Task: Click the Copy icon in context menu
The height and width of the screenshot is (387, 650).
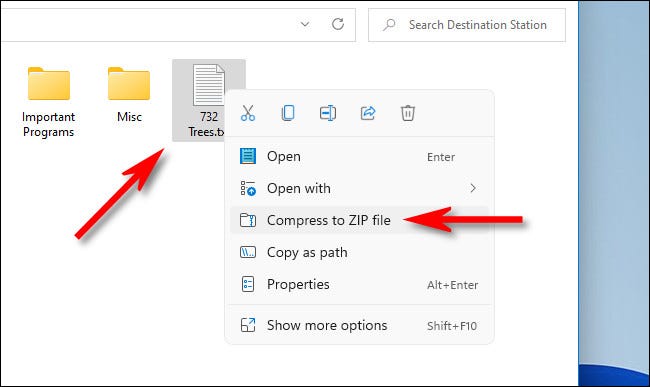Action: point(288,113)
